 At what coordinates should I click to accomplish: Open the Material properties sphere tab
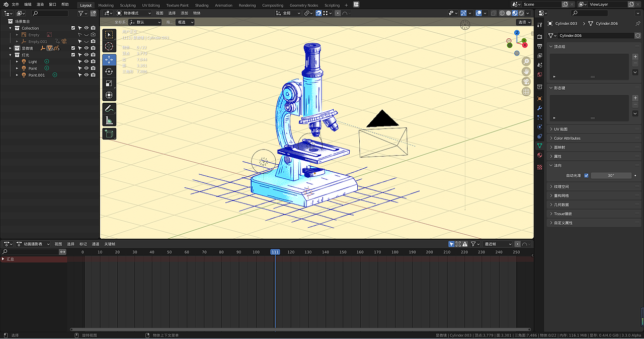point(539,155)
